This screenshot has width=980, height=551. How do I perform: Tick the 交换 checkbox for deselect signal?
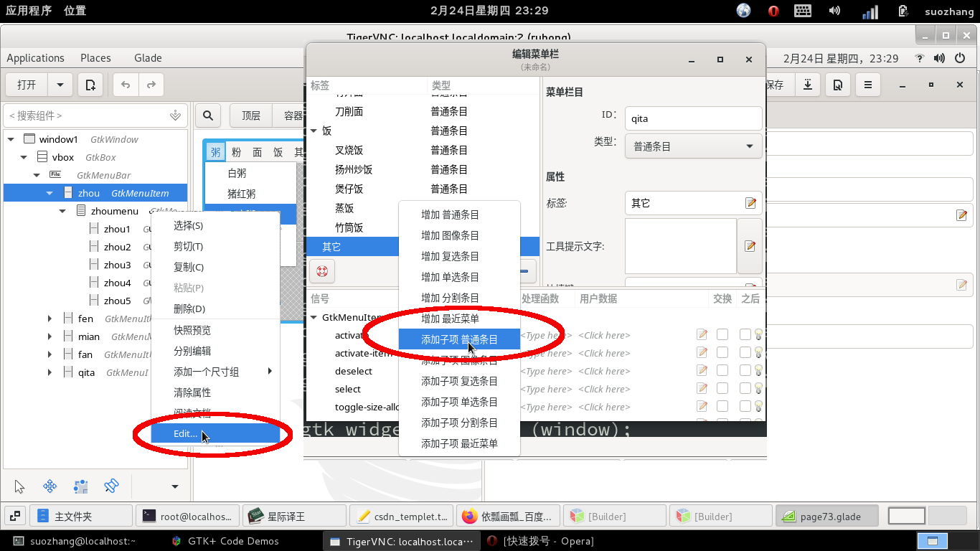click(x=722, y=370)
